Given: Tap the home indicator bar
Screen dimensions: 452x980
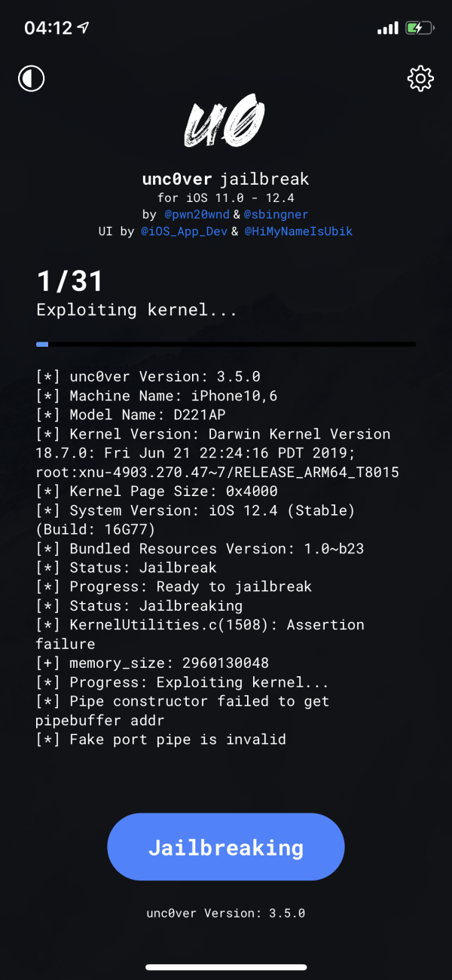Looking at the screenshot, I should tap(226, 966).
